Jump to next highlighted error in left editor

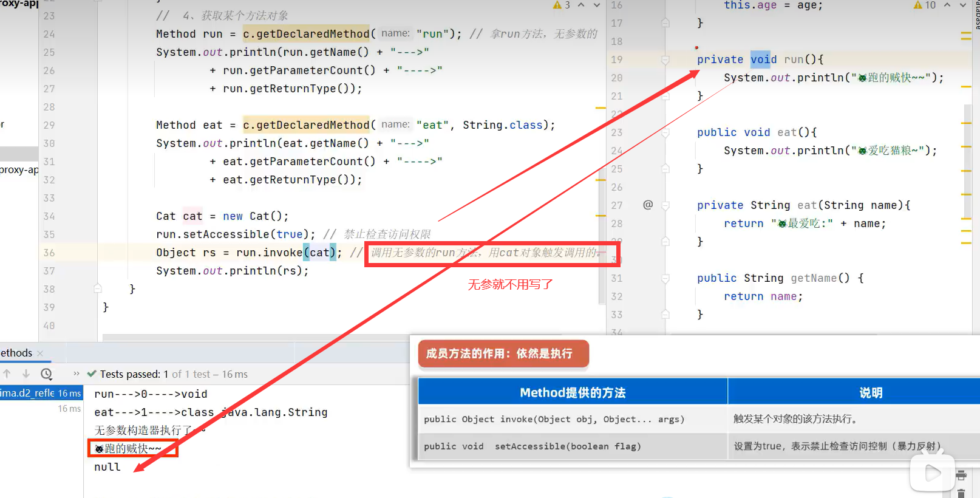[x=596, y=5]
